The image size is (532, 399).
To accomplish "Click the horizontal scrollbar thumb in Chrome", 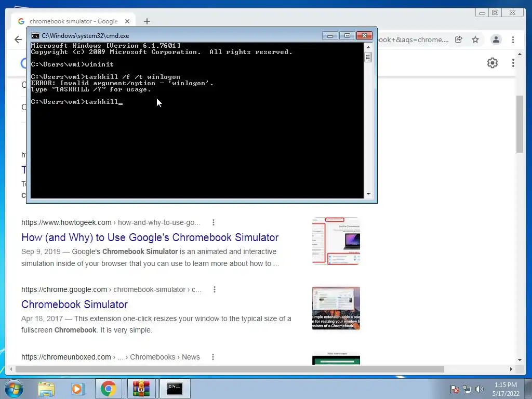I will pos(230,369).
